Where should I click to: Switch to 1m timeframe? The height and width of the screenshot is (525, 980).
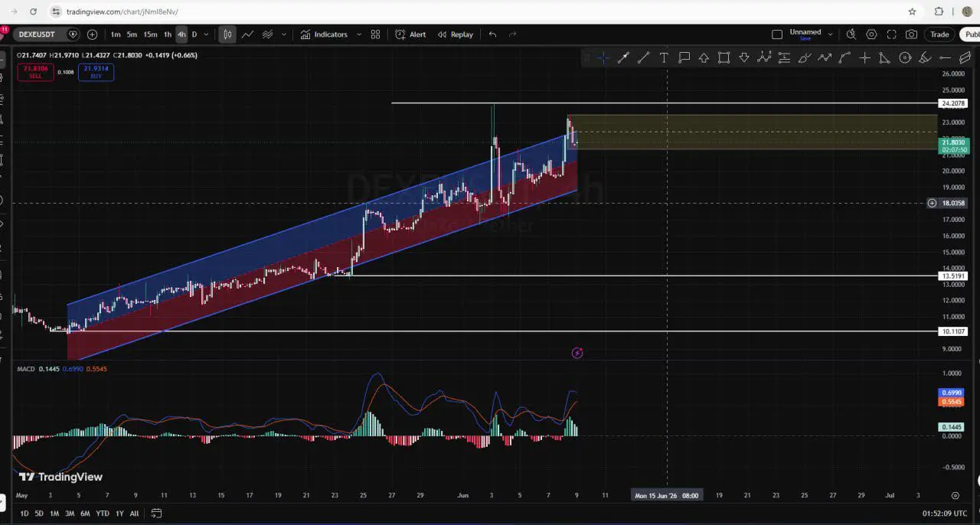115,34
